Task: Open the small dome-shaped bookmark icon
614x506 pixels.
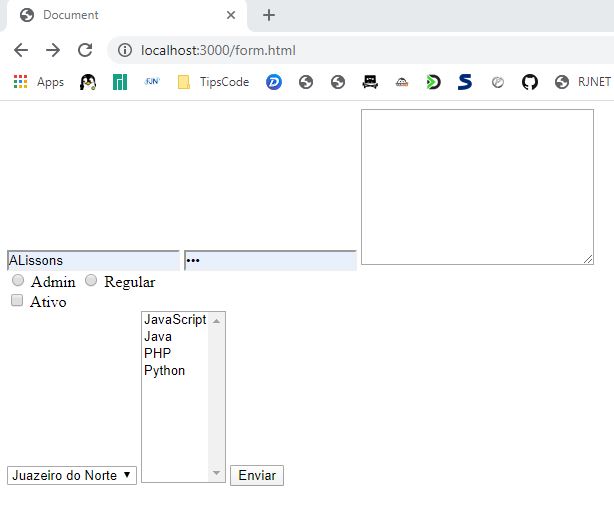Action: tap(402, 82)
